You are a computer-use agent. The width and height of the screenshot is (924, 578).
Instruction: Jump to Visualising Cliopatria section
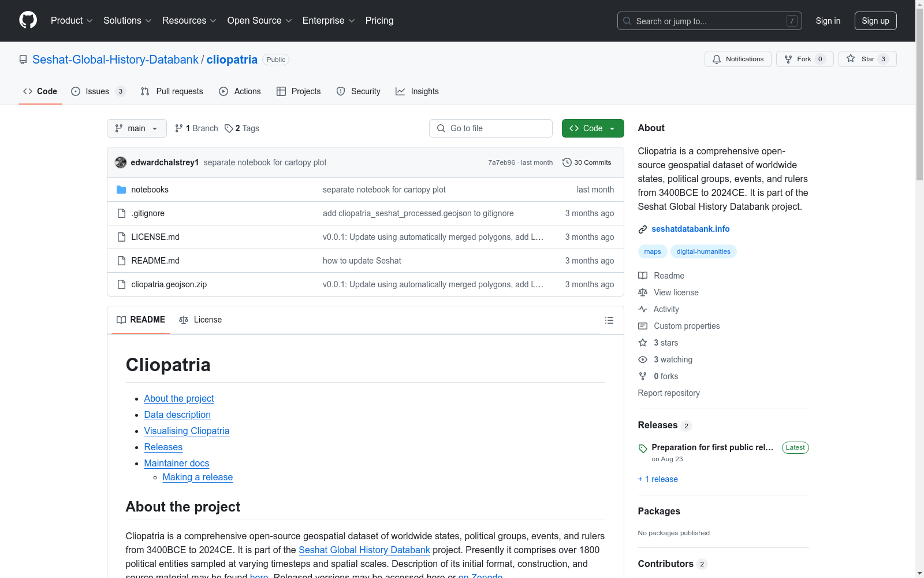(x=187, y=431)
